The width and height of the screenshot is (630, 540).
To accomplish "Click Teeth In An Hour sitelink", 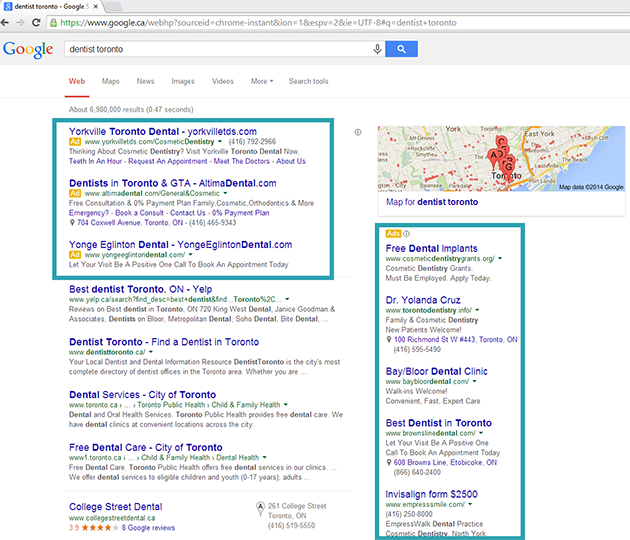I will [96, 161].
